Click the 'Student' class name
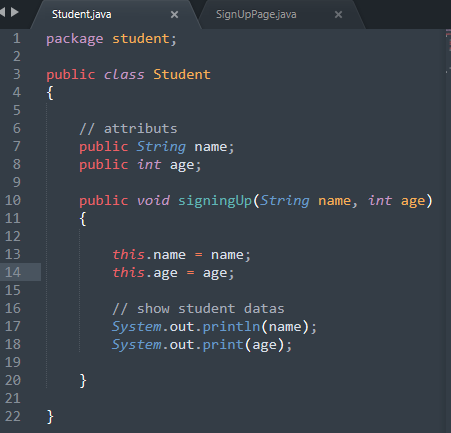The width and height of the screenshot is (451, 433). coord(182,74)
